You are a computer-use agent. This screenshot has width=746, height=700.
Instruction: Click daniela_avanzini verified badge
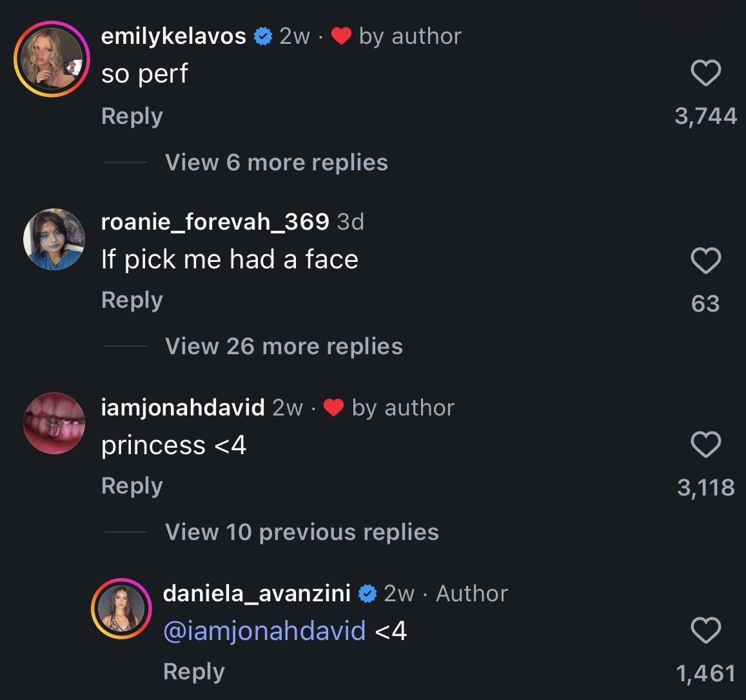point(368,594)
